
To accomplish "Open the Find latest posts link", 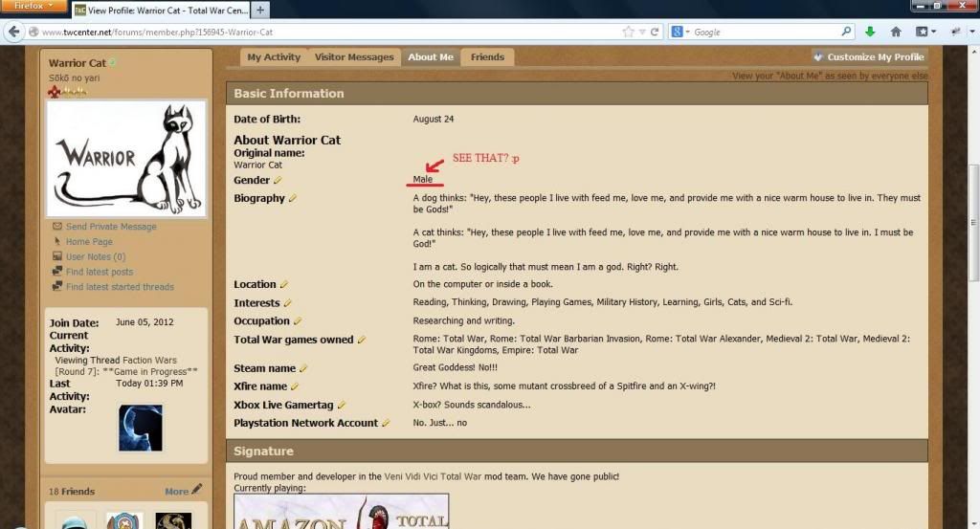I will 100,272.
